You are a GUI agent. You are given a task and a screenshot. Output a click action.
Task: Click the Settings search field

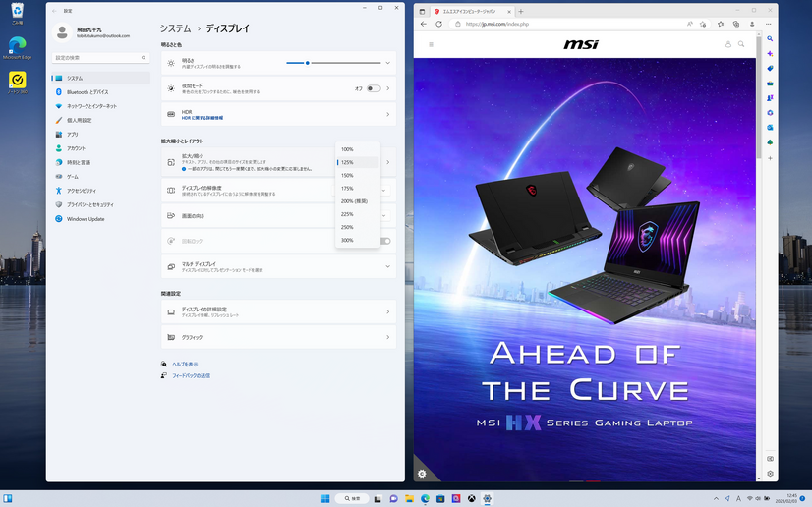pos(101,58)
